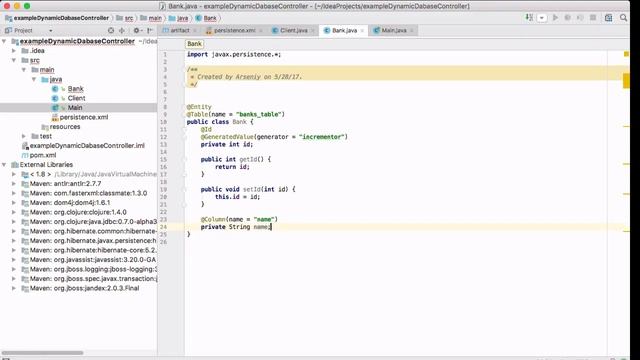Click the src breadcrumb in navigation bar
Image resolution: width=640 pixels, height=360 pixels.
click(124, 18)
